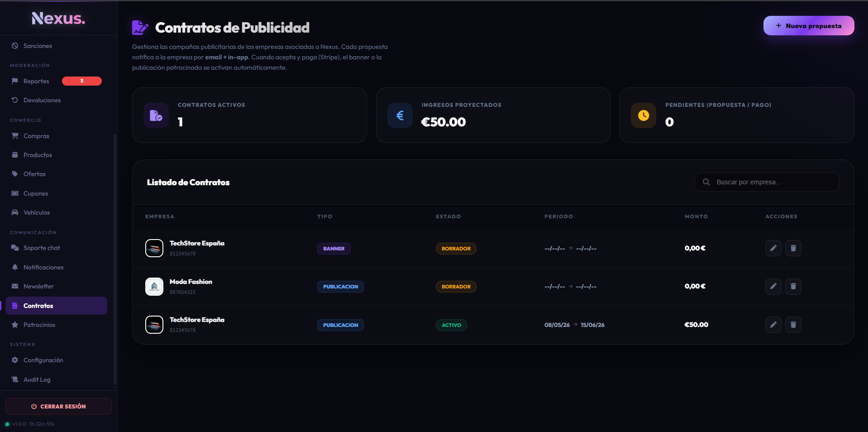Open Configuración settings
The width and height of the screenshot is (868, 432).
56,360
